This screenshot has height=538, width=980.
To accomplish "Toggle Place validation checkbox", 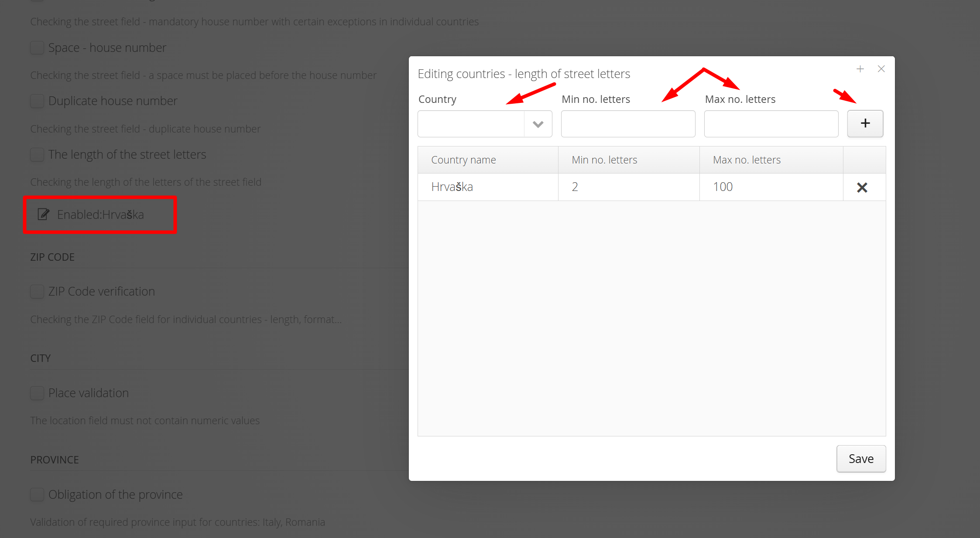I will [37, 393].
